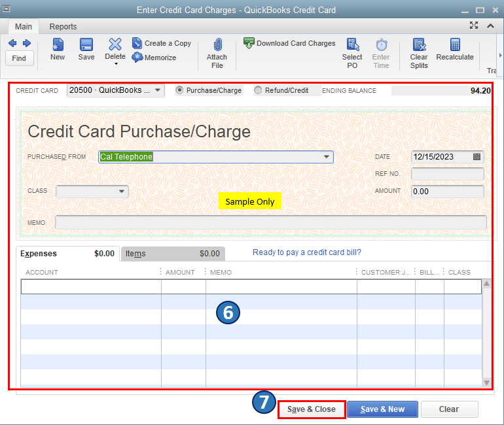
Task: Switch to the Expenses tab
Action: point(67,254)
